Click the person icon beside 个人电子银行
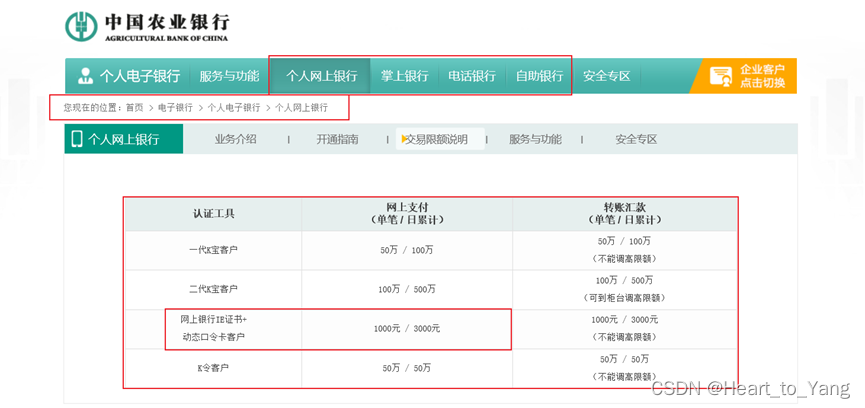 pyautogui.click(x=85, y=76)
